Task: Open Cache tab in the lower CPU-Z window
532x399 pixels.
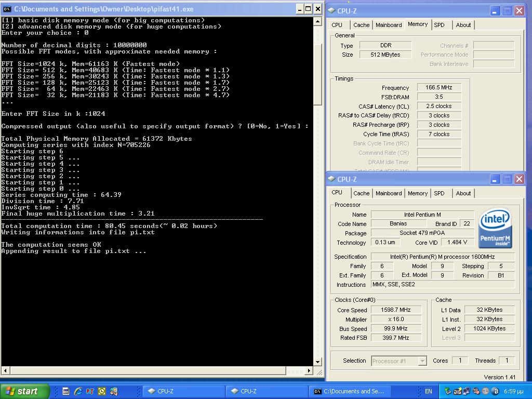Action: pos(362,193)
